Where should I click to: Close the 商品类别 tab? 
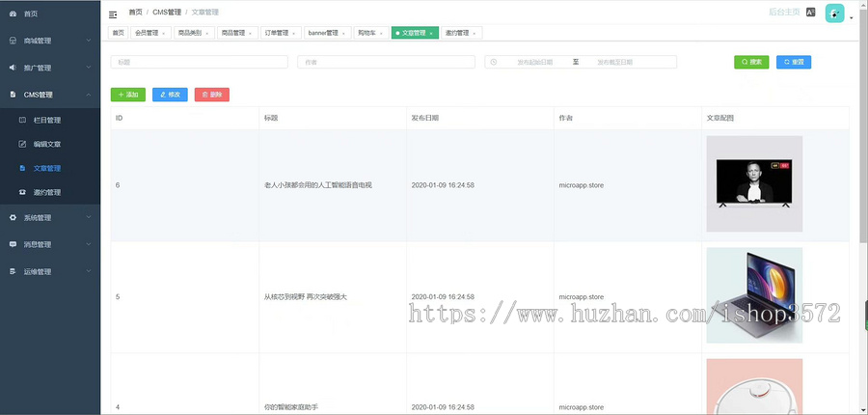(207, 33)
